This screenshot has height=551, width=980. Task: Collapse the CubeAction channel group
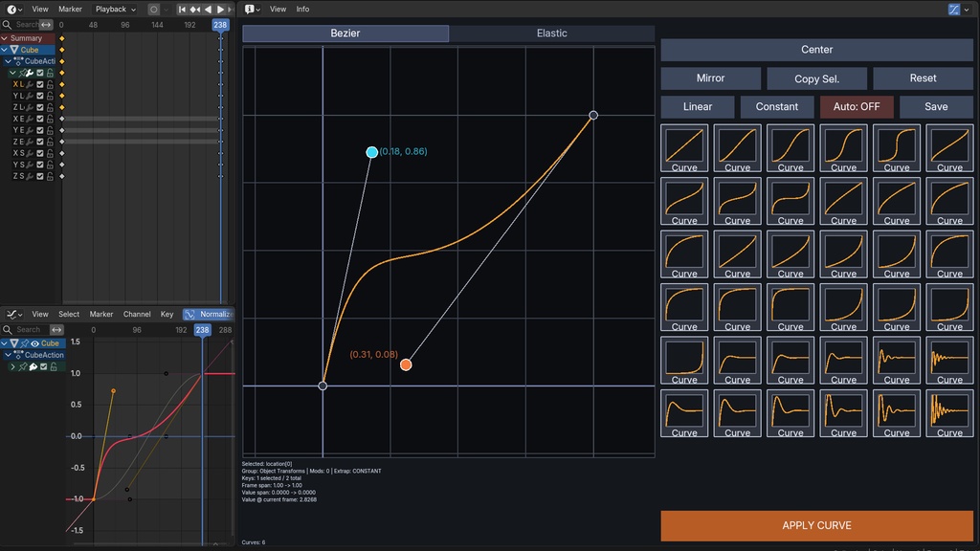(x=9, y=61)
